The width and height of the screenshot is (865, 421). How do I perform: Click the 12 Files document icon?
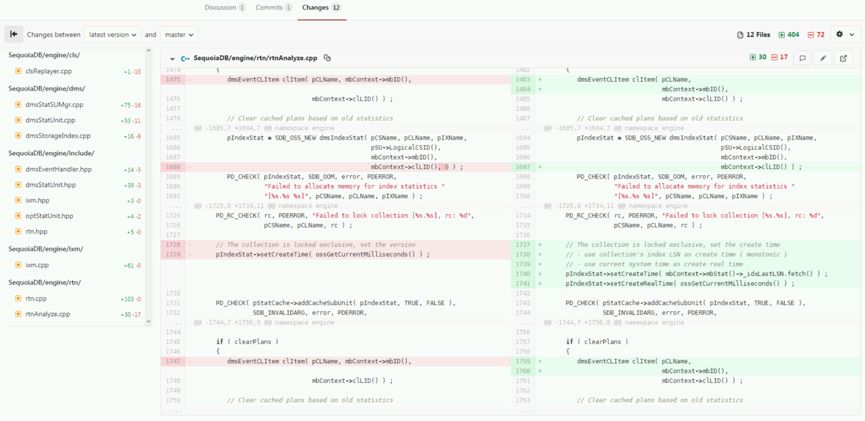pyautogui.click(x=740, y=34)
